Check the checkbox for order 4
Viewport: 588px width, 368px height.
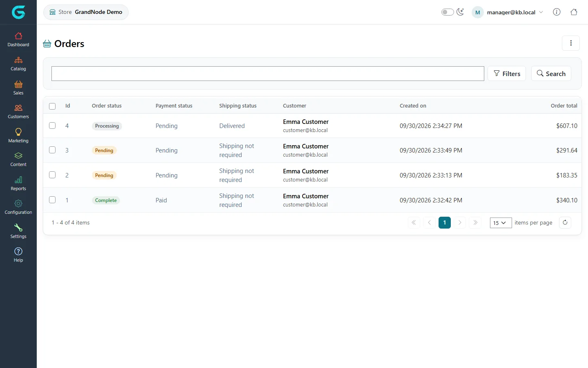click(52, 126)
